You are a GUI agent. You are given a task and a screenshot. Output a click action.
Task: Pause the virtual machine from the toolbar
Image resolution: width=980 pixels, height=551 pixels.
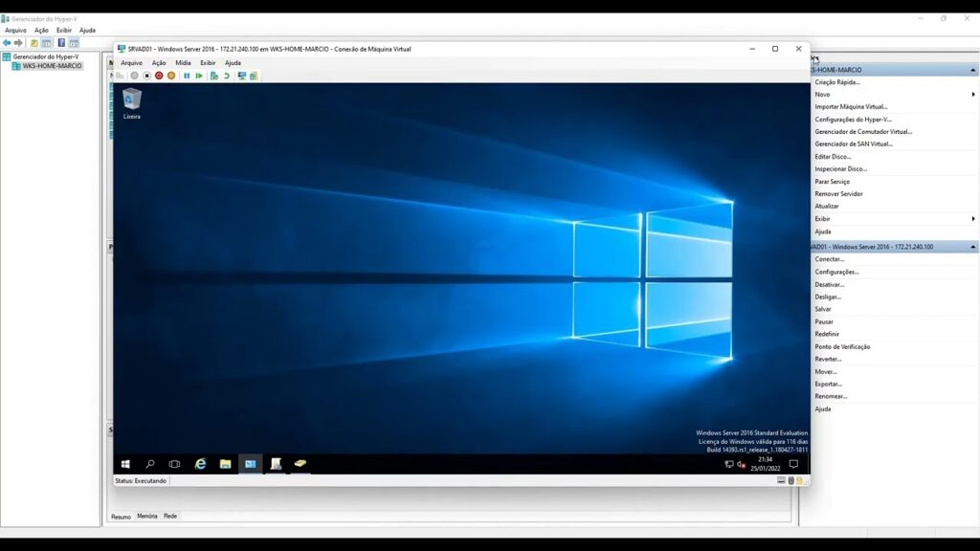click(x=187, y=76)
